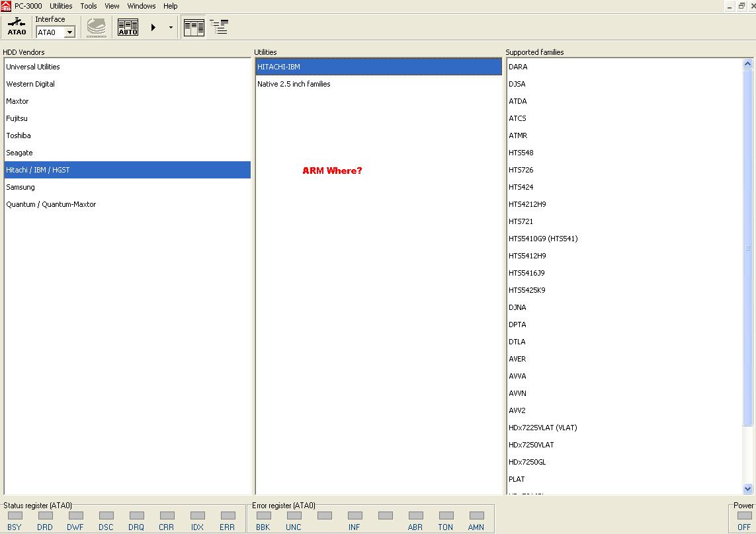Select the HITACHI-IBM utility

(378, 67)
